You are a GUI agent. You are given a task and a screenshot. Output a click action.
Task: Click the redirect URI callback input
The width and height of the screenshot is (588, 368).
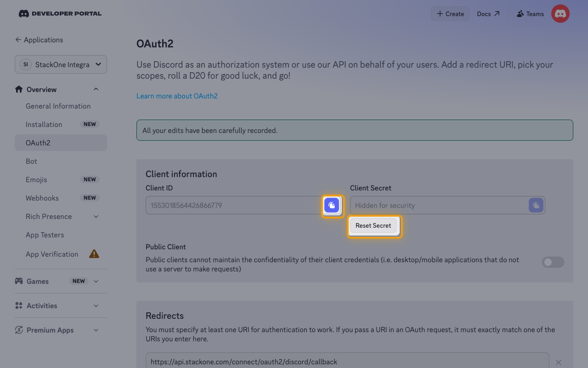pyautogui.click(x=347, y=362)
